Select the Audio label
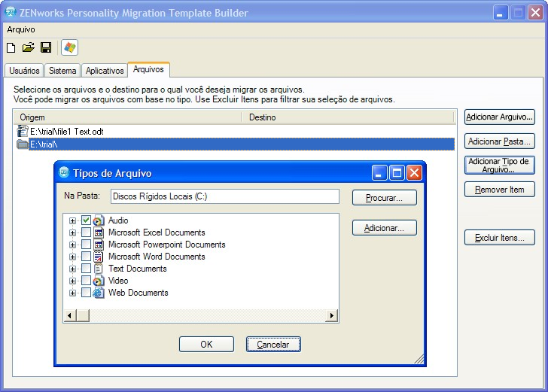The image size is (548, 392). click(118, 220)
